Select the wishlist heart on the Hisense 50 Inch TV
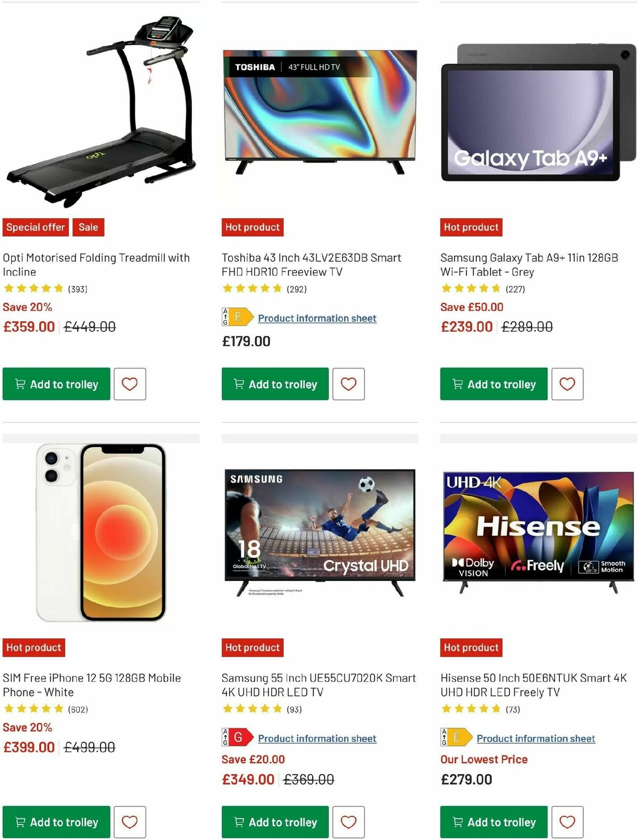Viewport: 638px width, 840px height. (x=567, y=821)
